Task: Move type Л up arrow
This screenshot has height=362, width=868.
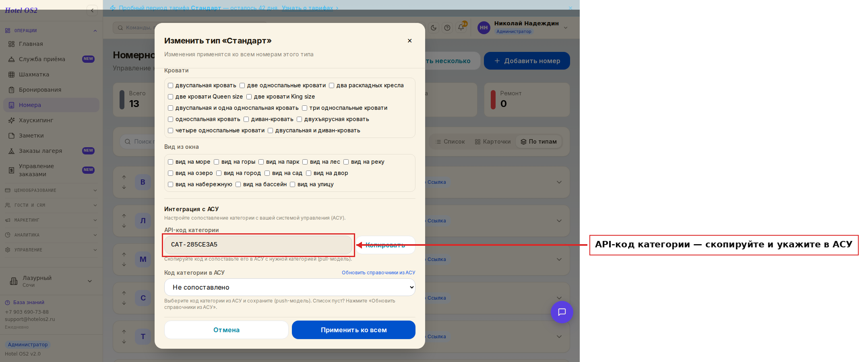Action: (124, 216)
